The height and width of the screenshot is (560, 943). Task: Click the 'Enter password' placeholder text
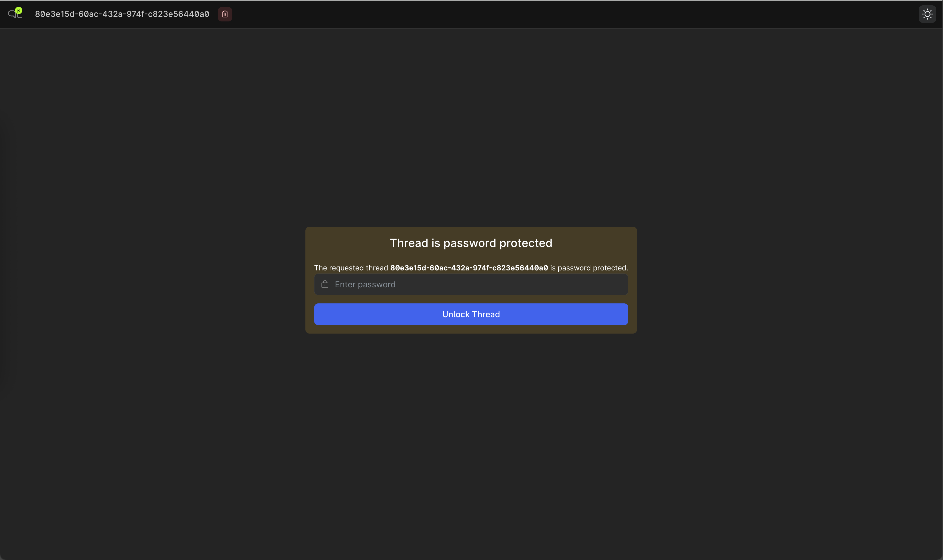[x=365, y=285]
